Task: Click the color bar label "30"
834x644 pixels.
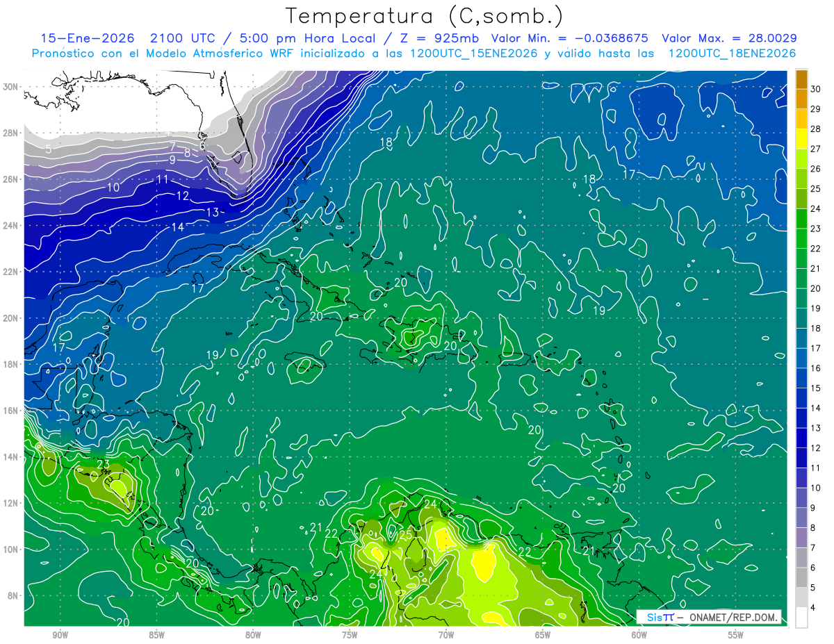Action: click(x=816, y=90)
